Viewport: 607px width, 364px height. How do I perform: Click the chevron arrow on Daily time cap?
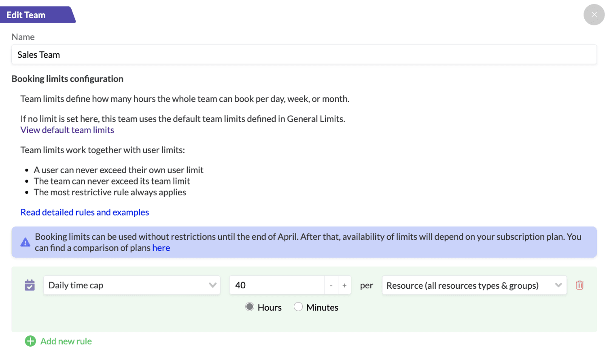212,285
